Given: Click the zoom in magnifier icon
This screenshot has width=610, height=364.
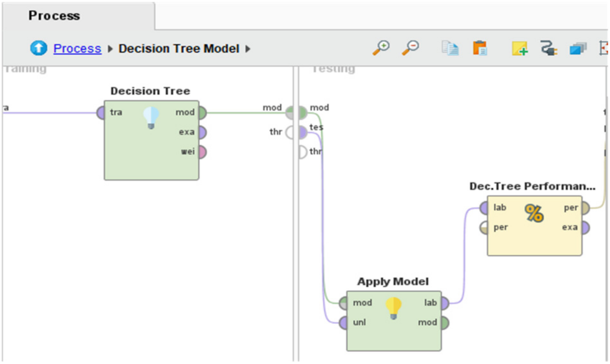Looking at the screenshot, I should pos(381,48).
